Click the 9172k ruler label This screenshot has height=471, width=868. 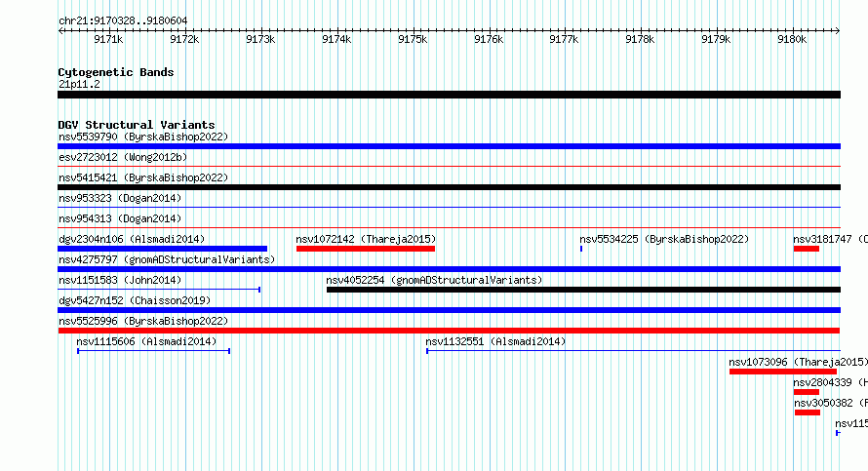pyautogui.click(x=184, y=39)
